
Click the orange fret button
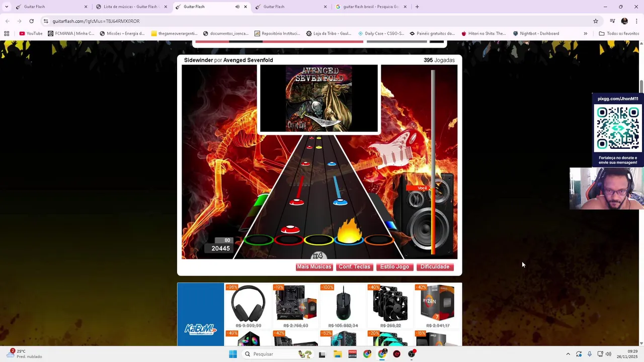click(378, 240)
